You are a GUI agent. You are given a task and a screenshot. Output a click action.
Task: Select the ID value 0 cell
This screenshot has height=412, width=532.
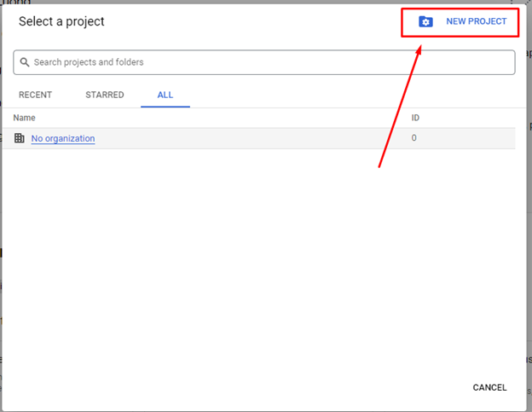click(414, 138)
